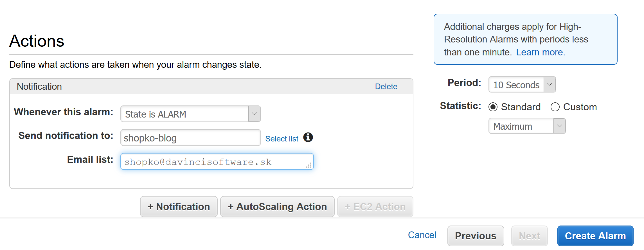Add another Notification action
The height and width of the screenshot is (250, 644).
(179, 207)
